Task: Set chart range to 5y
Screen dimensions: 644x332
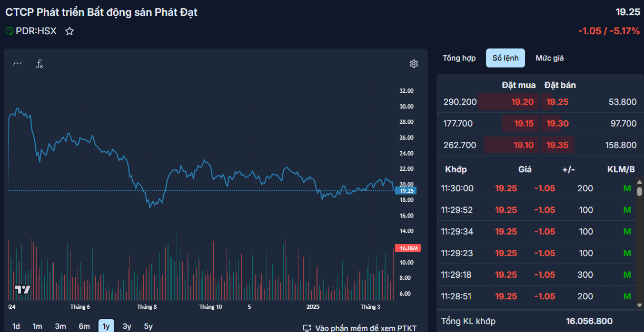Action: [148, 326]
